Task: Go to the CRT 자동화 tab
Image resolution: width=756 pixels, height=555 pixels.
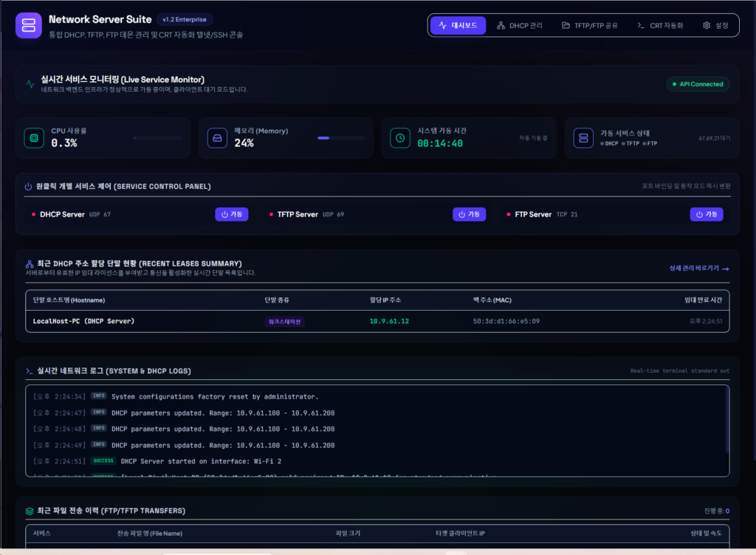Action: pos(660,26)
